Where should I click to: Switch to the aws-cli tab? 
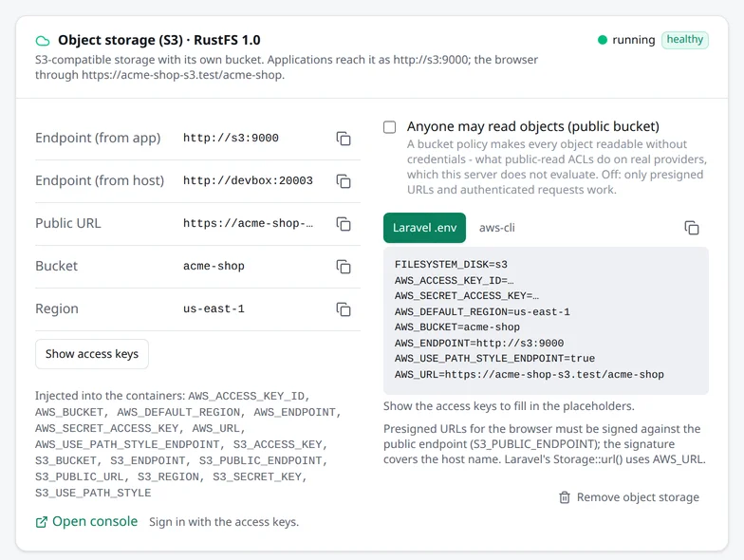pos(497,228)
